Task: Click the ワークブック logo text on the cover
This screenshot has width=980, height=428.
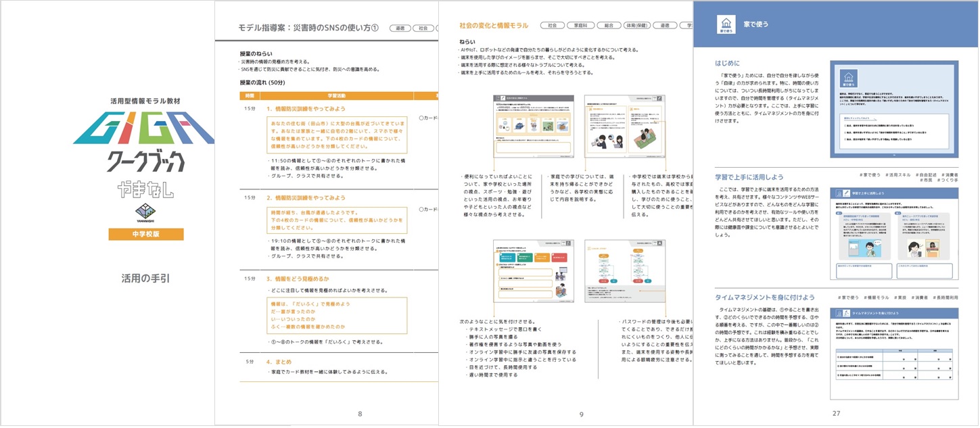Action: point(146,162)
